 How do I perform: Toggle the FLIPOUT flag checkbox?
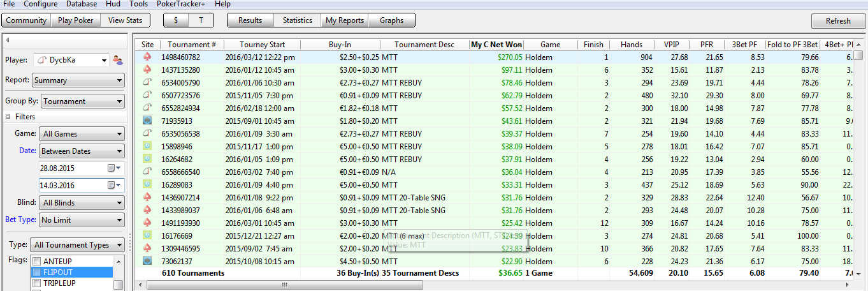(x=37, y=272)
